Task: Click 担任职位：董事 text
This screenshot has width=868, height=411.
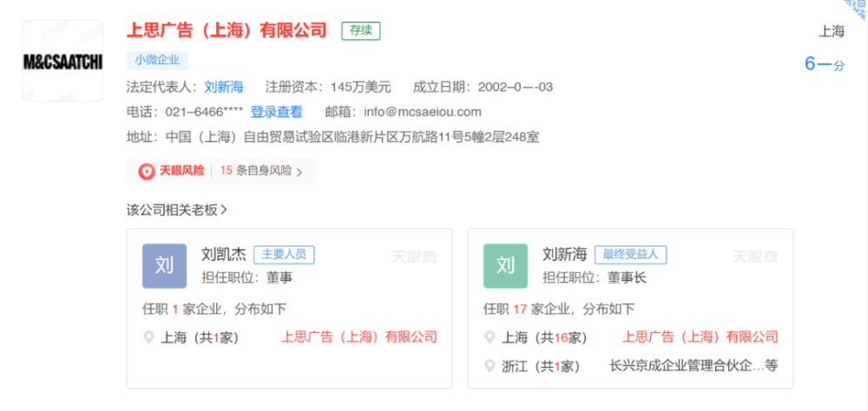Action: pyautogui.click(x=247, y=277)
